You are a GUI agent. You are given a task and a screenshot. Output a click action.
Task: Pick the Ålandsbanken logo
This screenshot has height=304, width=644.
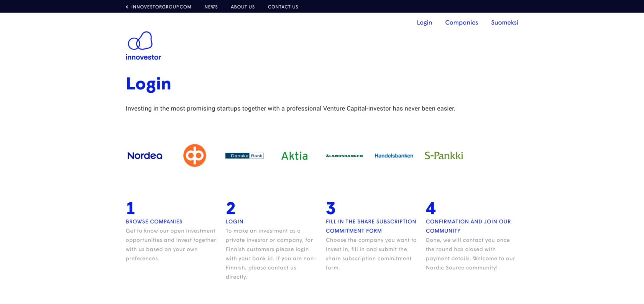[344, 156]
